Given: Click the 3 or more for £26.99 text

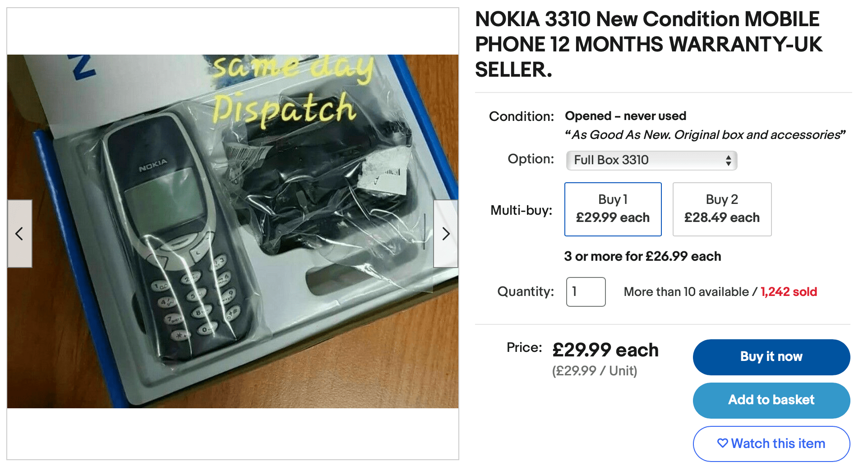Looking at the screenshot, I should point(642,256).
